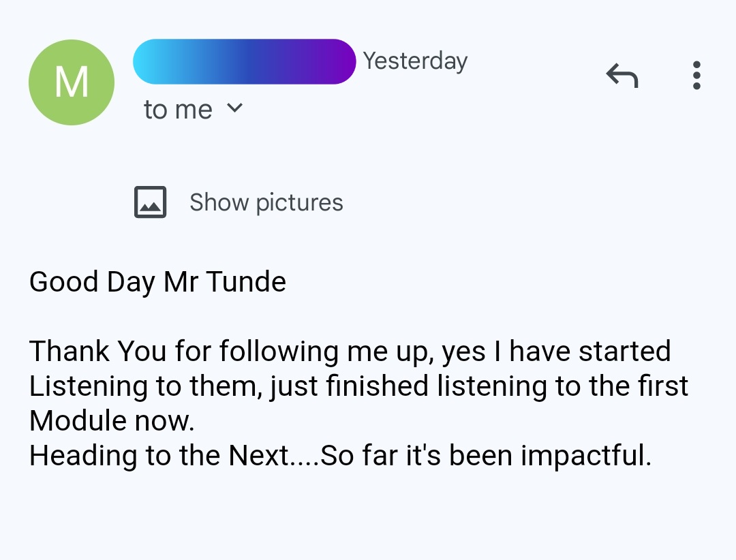Click the word "Day" in the greeting
This screenshot has height=560, width=736.
click(130, 282)
